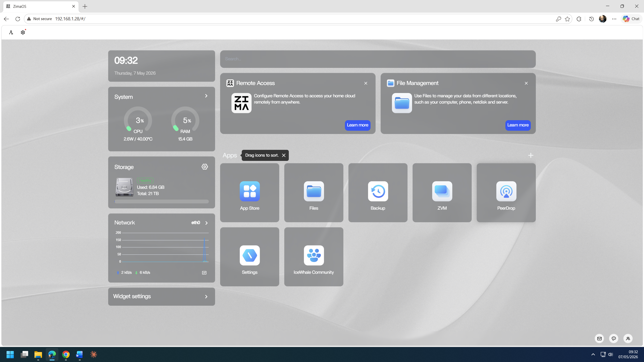644x362 pixels.
Task: Click the browser history icon
Action: [591, 19]
